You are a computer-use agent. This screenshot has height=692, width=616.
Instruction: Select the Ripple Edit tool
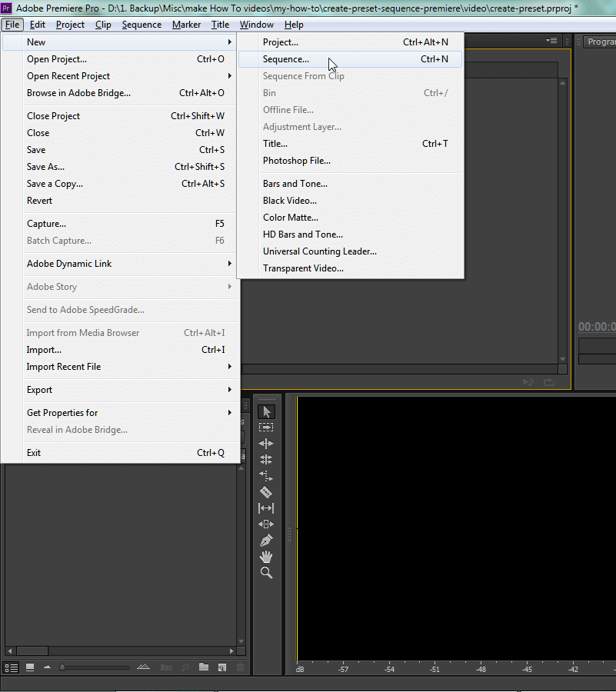tap(266, 444)
